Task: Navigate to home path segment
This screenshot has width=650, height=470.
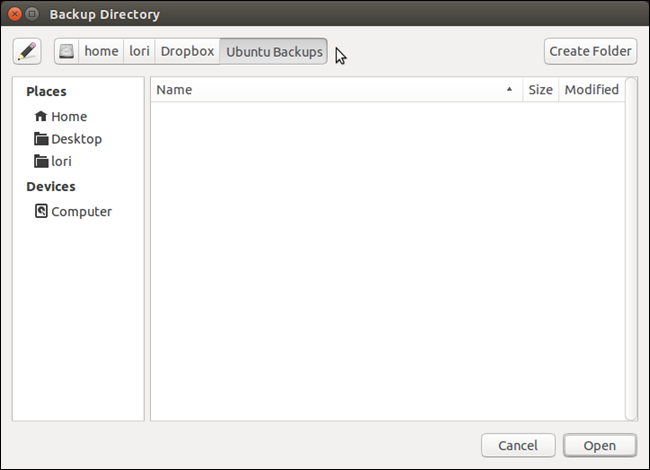Action: (101, 51)
